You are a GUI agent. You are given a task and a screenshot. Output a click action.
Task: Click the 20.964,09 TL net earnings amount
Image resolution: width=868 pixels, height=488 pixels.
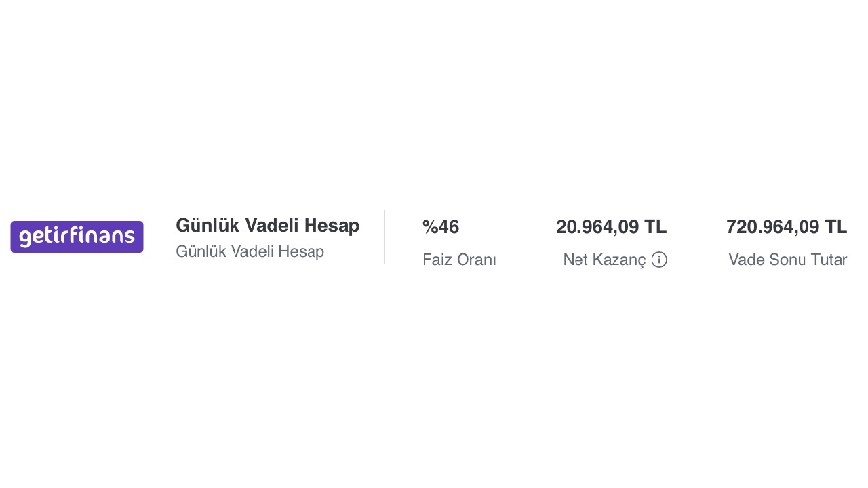point(611,227)
